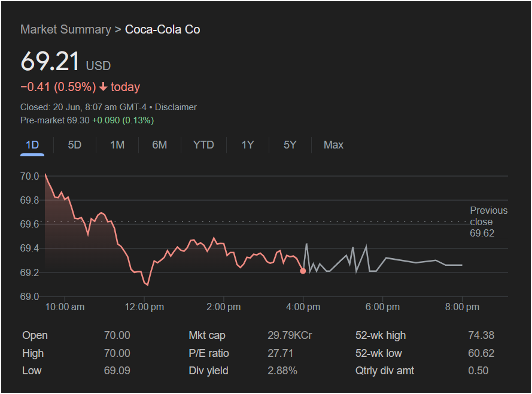Click the Closed: 20 Jun timestamp text
The height and width of the screenshot is (394, 532).
coord(83,107)
